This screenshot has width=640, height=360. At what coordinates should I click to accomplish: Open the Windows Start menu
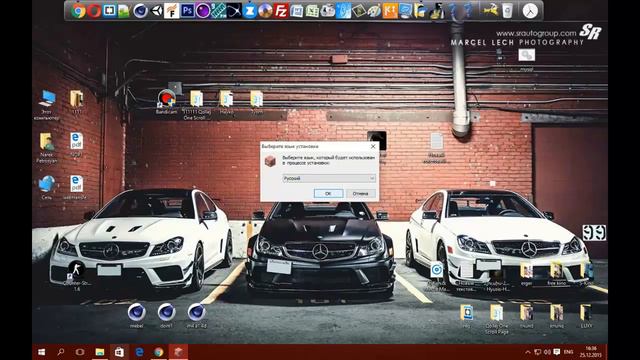click(42, 352)
